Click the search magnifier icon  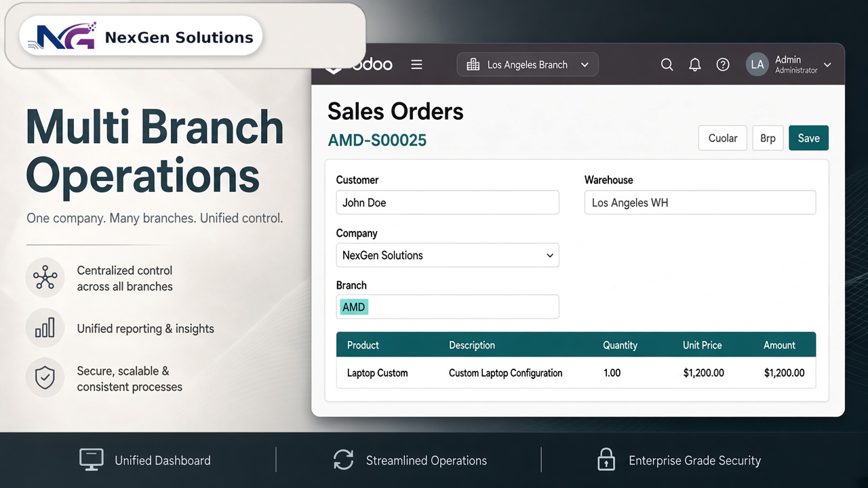[667, 64]
